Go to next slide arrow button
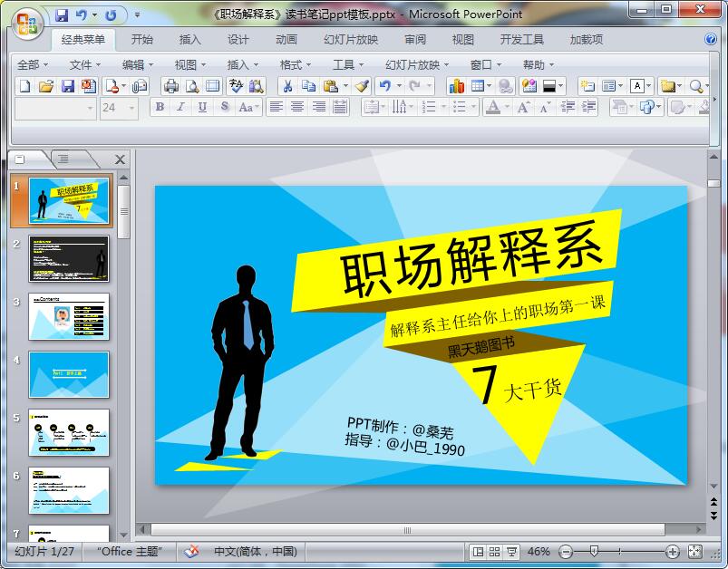This screenshot has width=728, height=569. pos(713,516)
